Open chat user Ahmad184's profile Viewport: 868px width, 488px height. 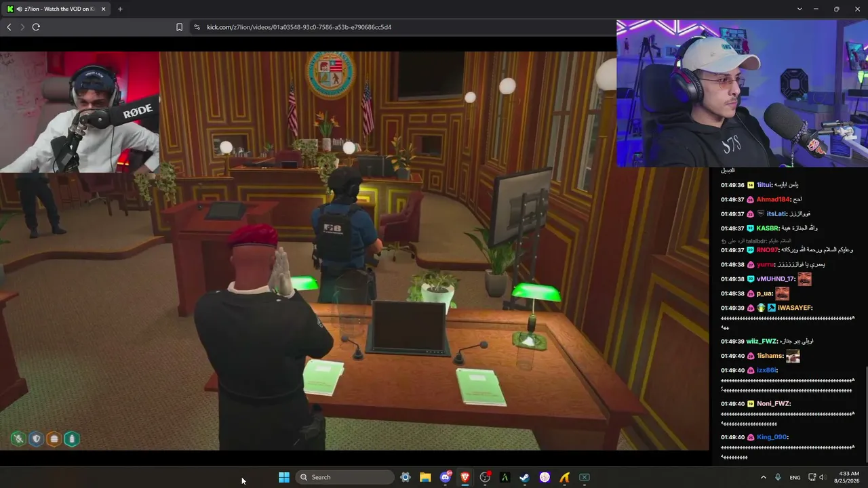(x=774, y=199)
